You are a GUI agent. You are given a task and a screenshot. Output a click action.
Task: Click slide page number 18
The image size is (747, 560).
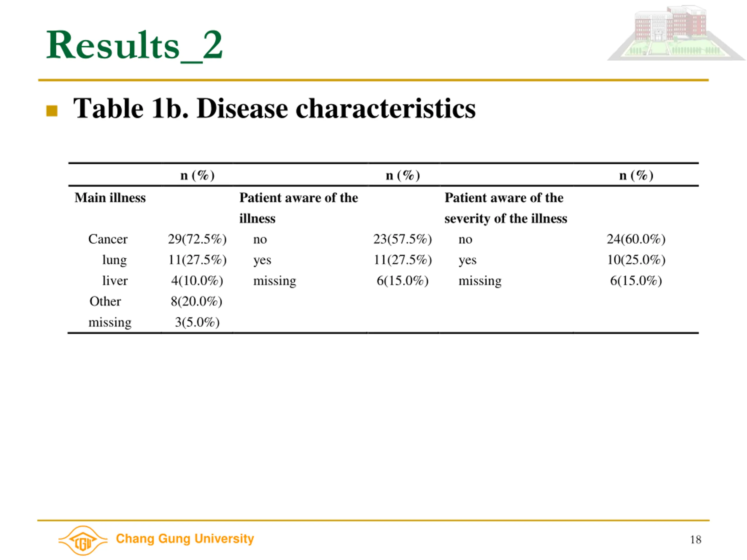pyautogui.click(x=696, y=540)
